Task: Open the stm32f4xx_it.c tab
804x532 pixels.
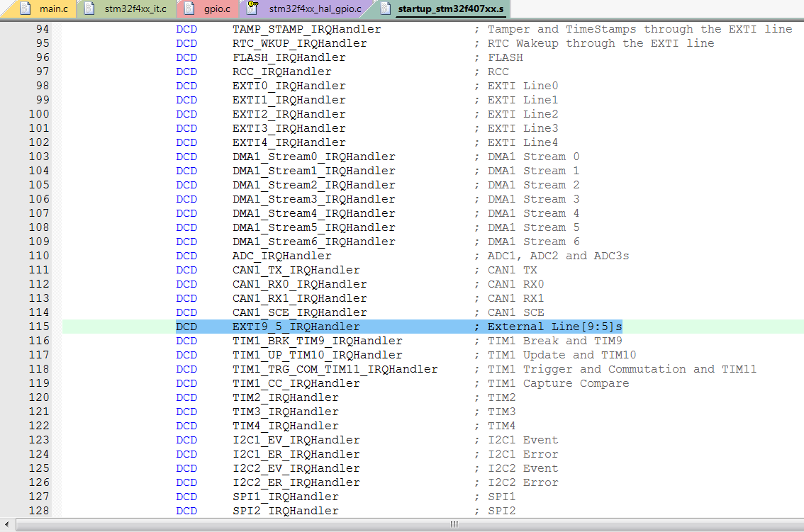Action: [125, 9]
